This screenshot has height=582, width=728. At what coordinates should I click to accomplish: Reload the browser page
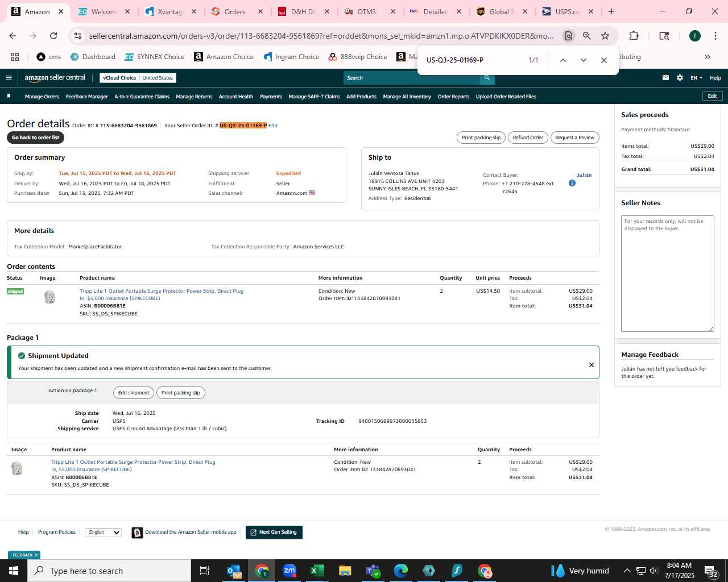[53, 36]
